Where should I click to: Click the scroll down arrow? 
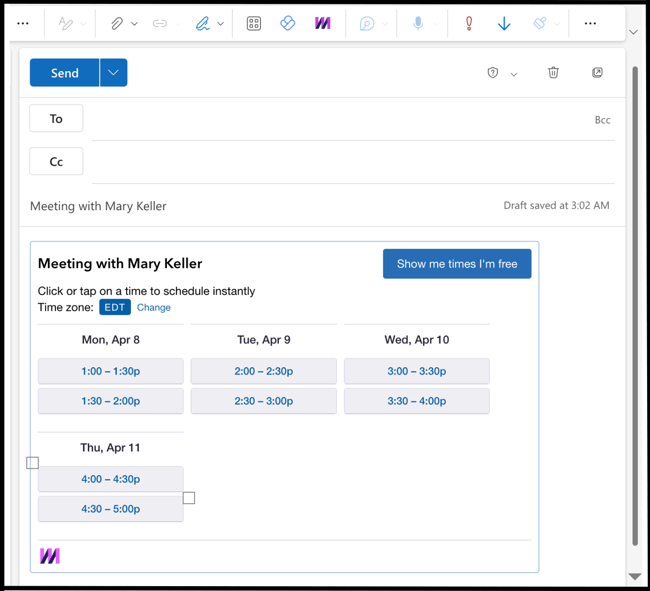point(635,576)
